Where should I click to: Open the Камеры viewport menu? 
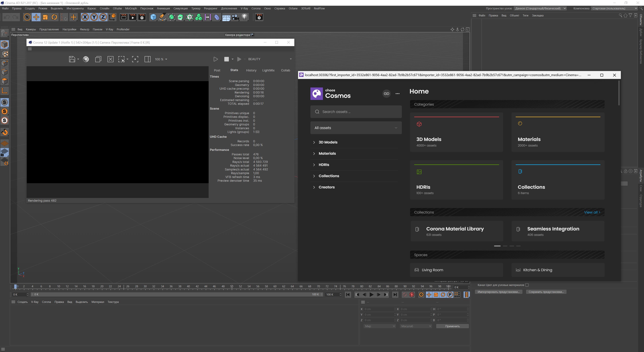click(x=31, y=30)
